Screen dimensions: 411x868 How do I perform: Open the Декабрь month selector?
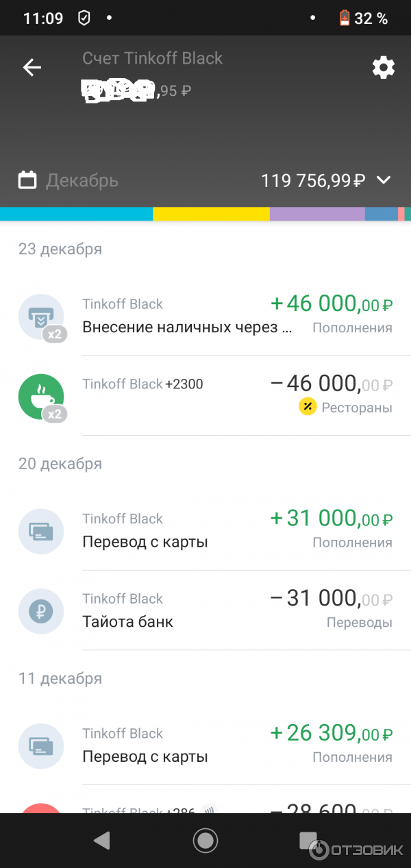pos(82,181)
